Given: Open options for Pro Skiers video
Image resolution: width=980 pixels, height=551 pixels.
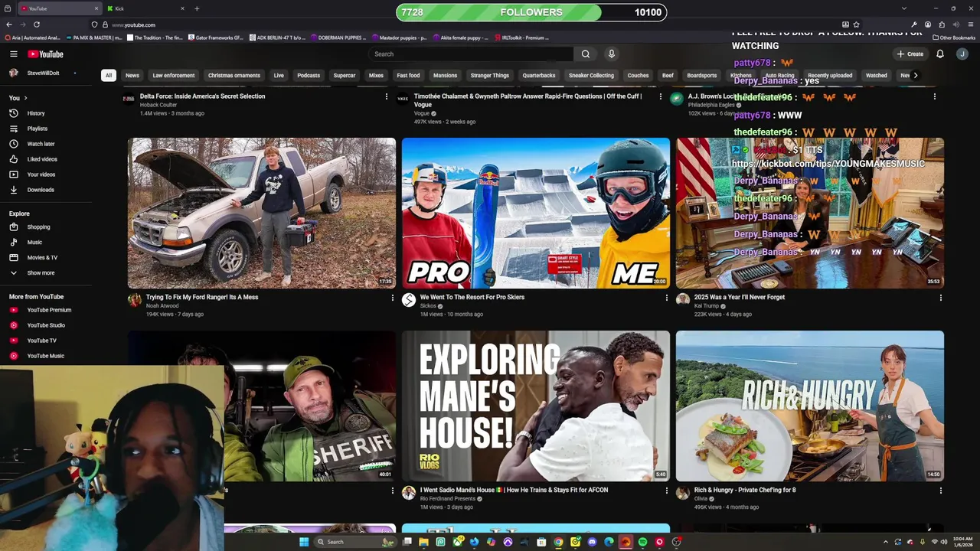Looking at the screenshot, I should (x=667, y=298).
